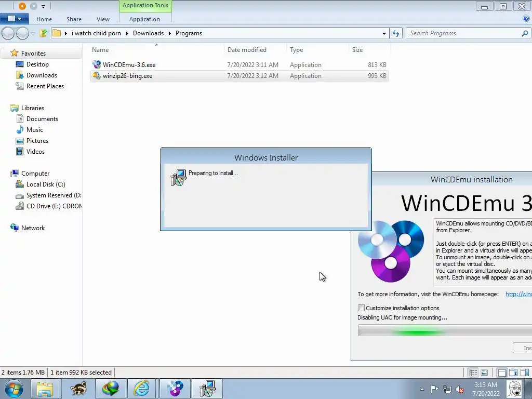532x399 pixels.
Task: Click the Windows Installer dialog's setup icon
Action: coord(178,178)
